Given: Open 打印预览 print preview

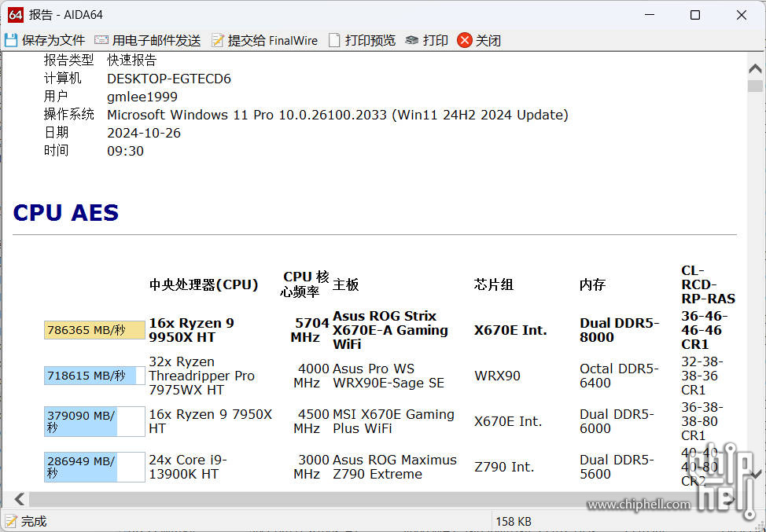Looking at the screenshot, I should (362, 41).
